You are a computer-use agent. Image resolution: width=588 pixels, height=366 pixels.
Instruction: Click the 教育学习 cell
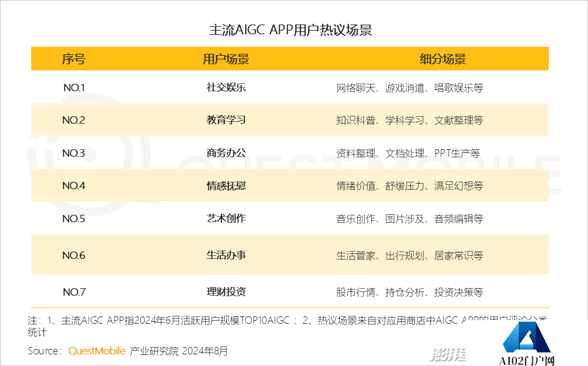tap(226, 120)
